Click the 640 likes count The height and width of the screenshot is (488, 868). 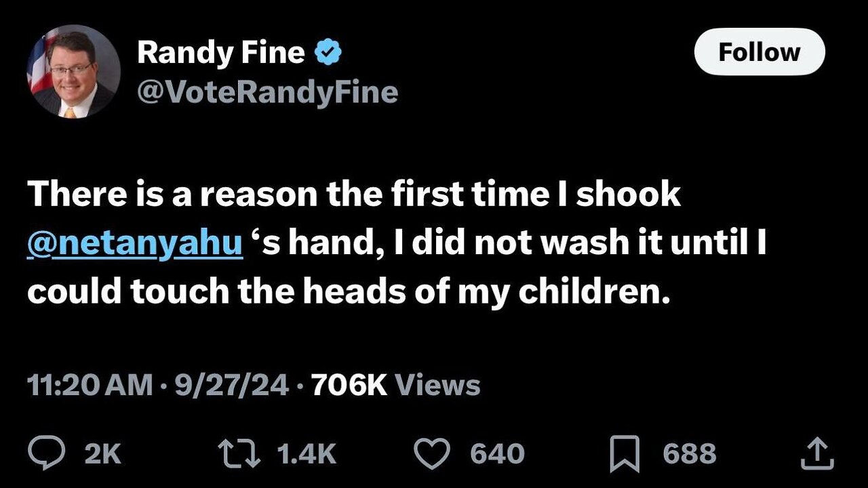click(497, 453)
